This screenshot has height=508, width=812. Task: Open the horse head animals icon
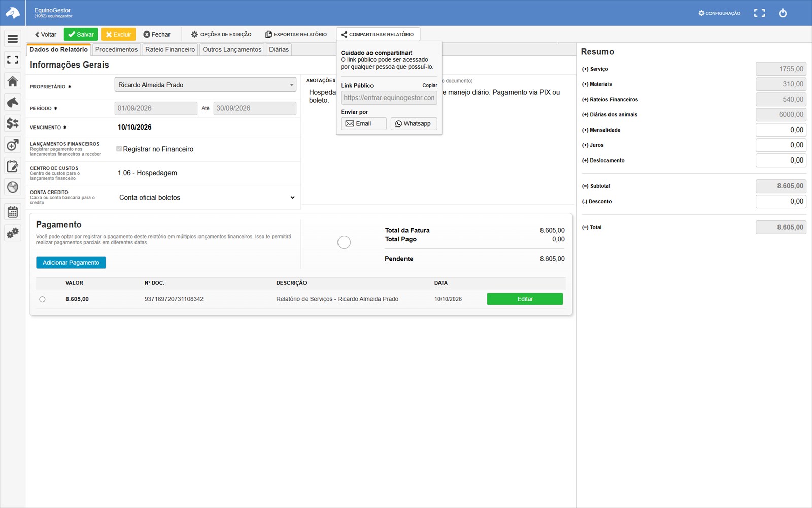pyautogui.click(x=13, y=102)
